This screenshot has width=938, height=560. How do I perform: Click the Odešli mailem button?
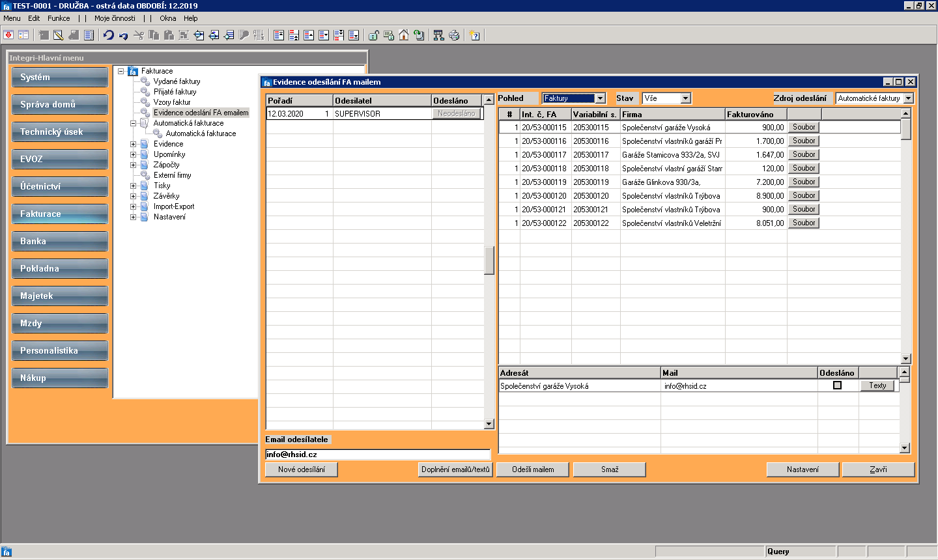coord(533,469)
